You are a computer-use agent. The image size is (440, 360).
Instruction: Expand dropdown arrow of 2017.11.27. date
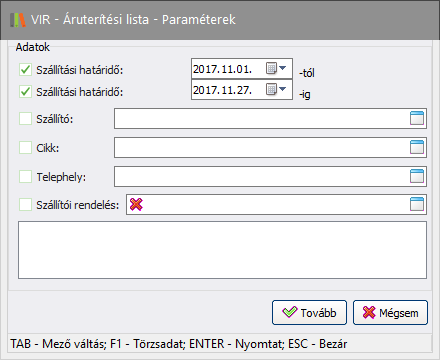click(283, 89)
